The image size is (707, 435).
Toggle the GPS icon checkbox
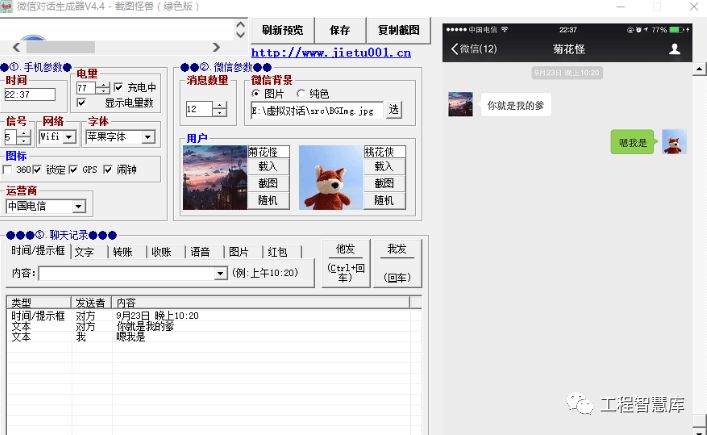click(x=73, y=169)
